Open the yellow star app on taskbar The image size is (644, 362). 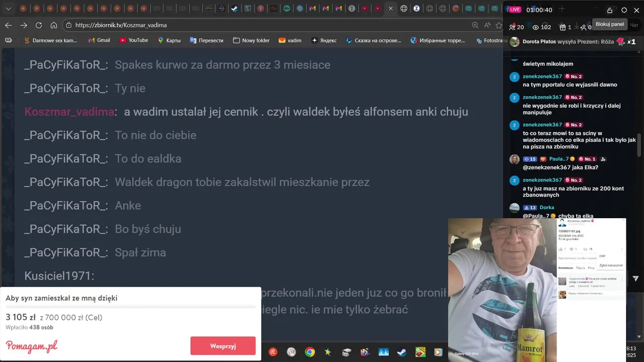coord(328,352)
